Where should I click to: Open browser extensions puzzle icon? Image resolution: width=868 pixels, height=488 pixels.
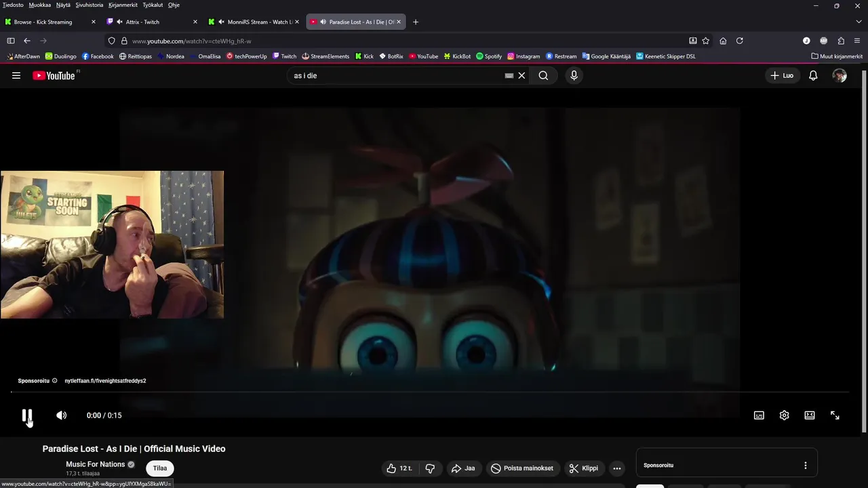coord(841,41)
